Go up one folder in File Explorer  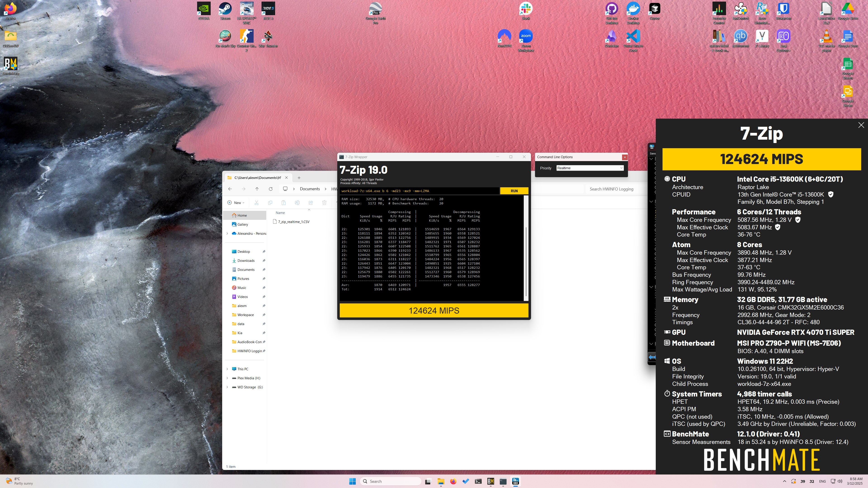point(257,189)
